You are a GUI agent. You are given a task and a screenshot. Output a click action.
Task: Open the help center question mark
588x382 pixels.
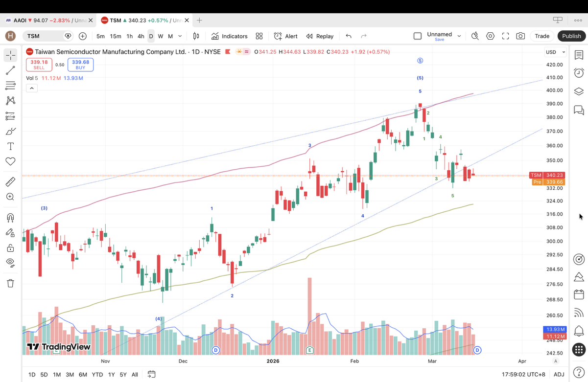point(579,372)
